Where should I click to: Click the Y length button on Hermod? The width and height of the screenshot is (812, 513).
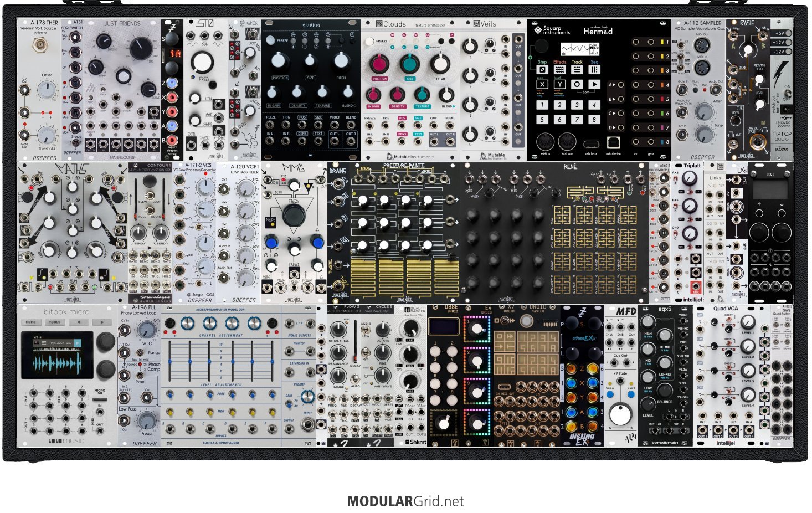[x=559, y=85]
